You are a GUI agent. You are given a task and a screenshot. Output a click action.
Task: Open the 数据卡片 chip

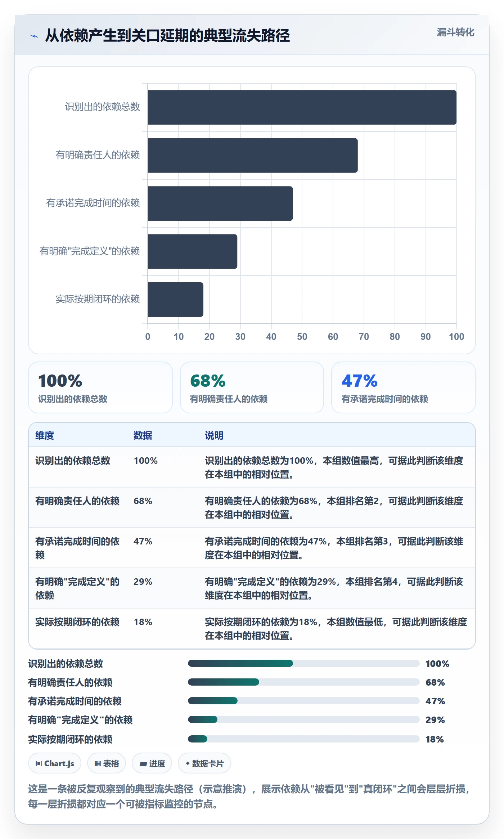[204, 763]
